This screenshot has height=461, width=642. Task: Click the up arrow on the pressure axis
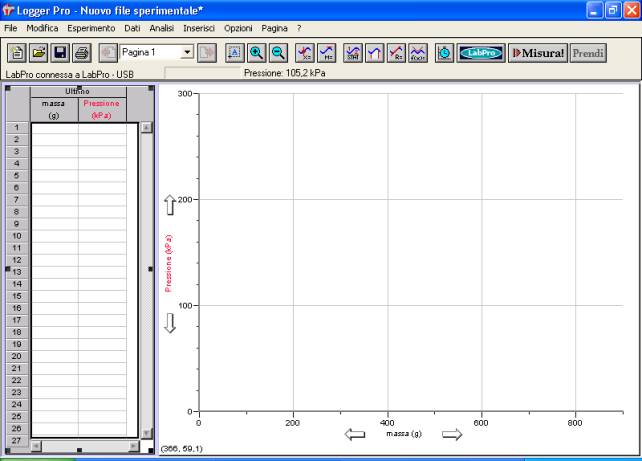[170, 205]
